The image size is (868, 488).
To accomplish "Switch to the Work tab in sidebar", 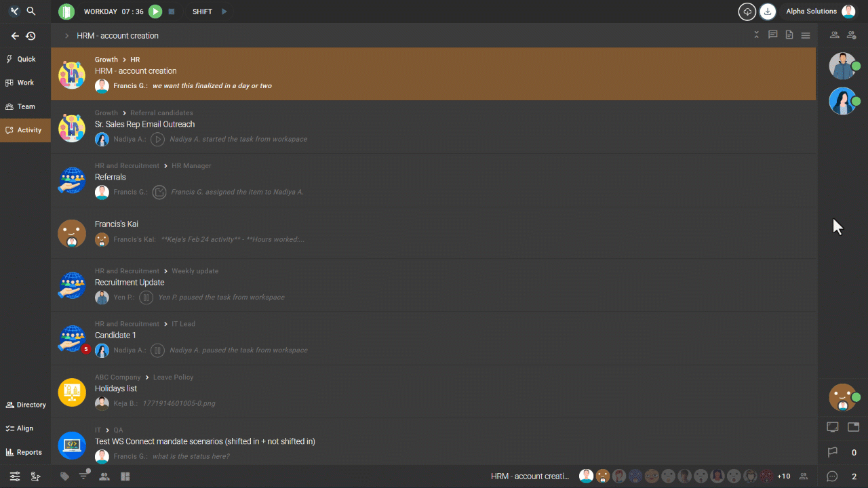I will pyautogui.click(x=25, y=83).
